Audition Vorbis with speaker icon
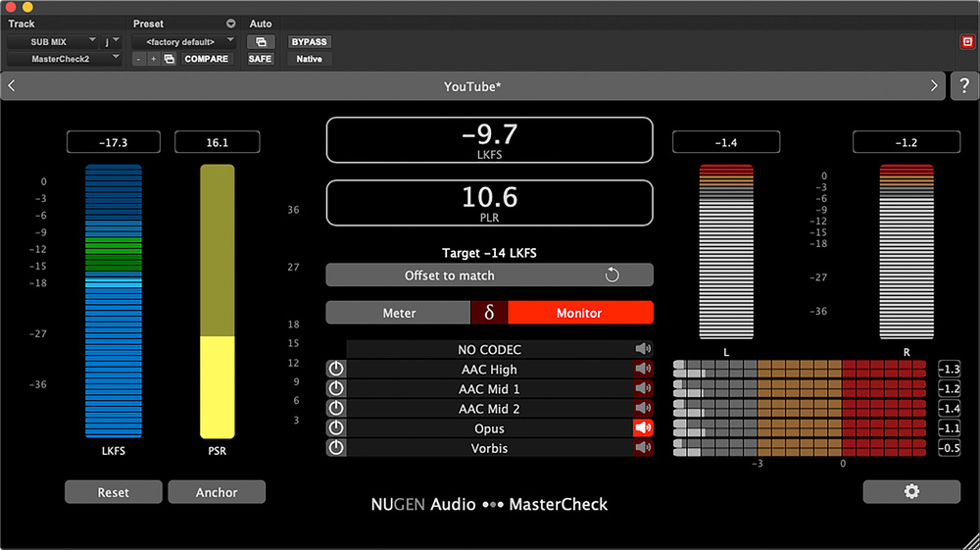 point(643,447)
